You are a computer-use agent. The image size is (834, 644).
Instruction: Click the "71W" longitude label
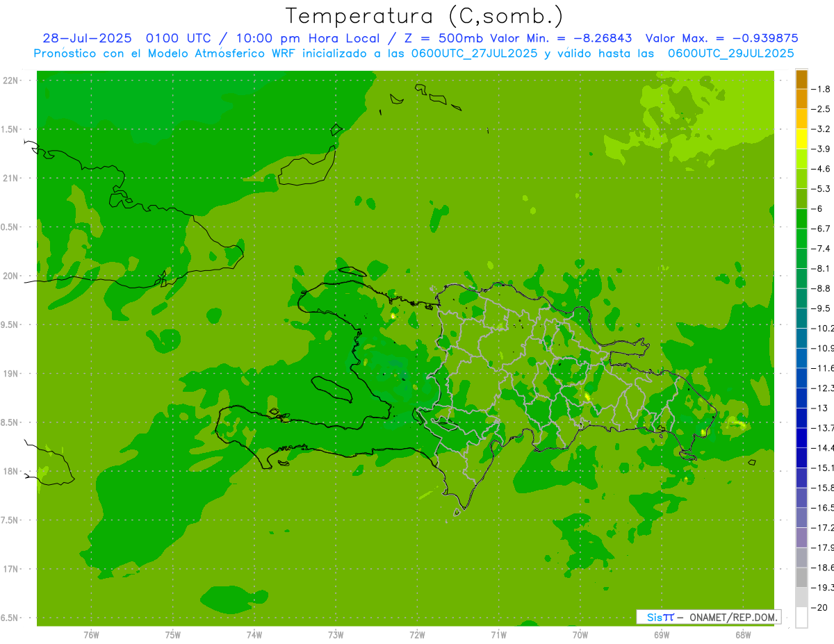(498, 634)
